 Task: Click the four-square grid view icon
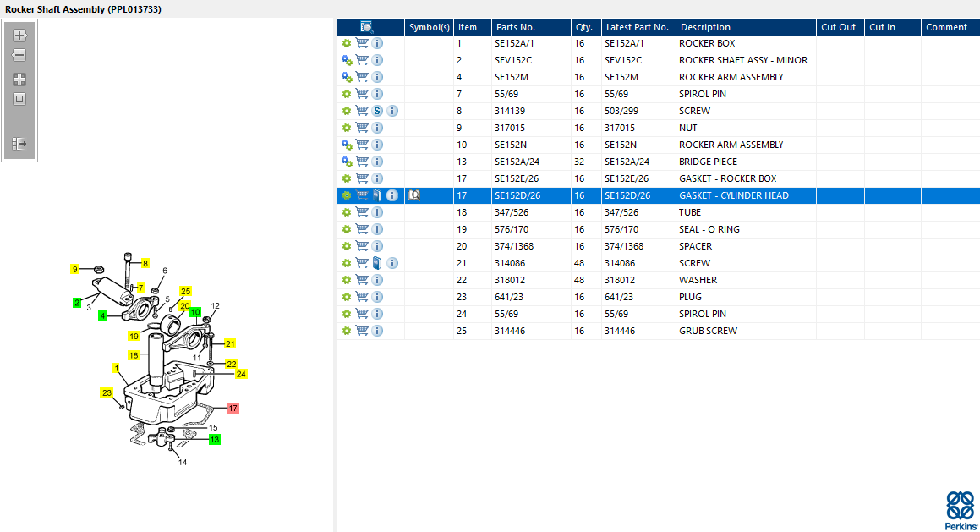coord(19,80)
